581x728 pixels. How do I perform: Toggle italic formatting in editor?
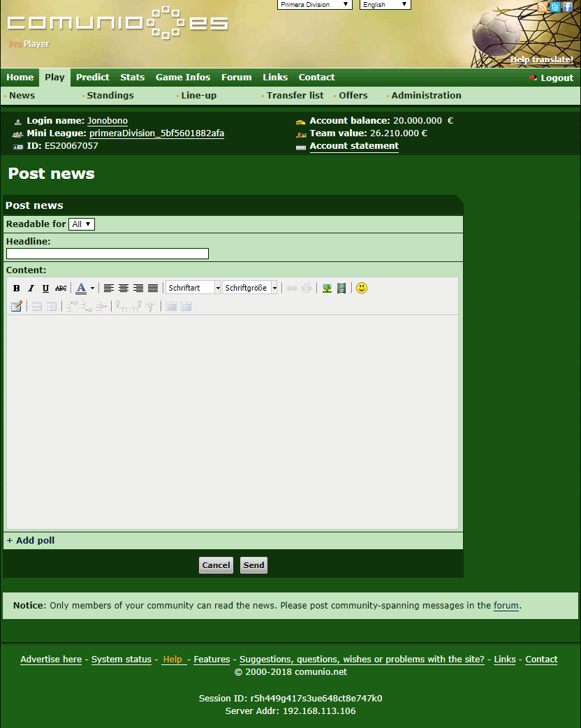point(31,289)
